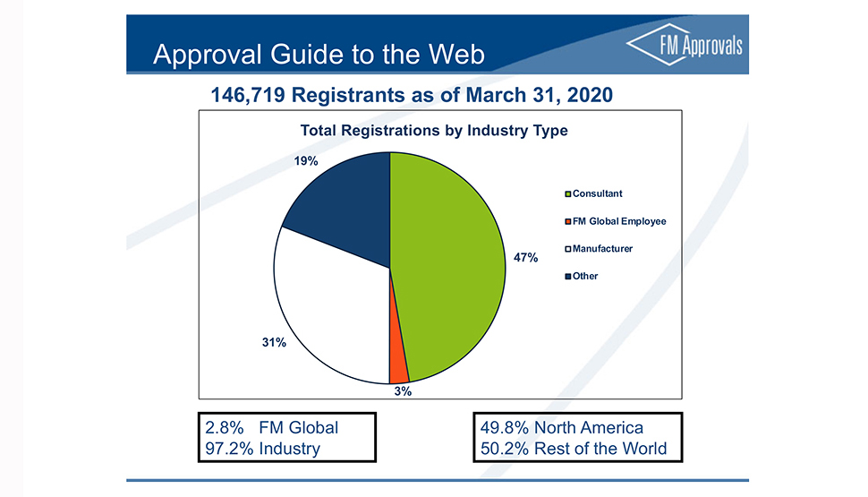Click the '50.2% Rest of the World' text line
This screenshot has width=868, height=497.
(x=574, y=449)
